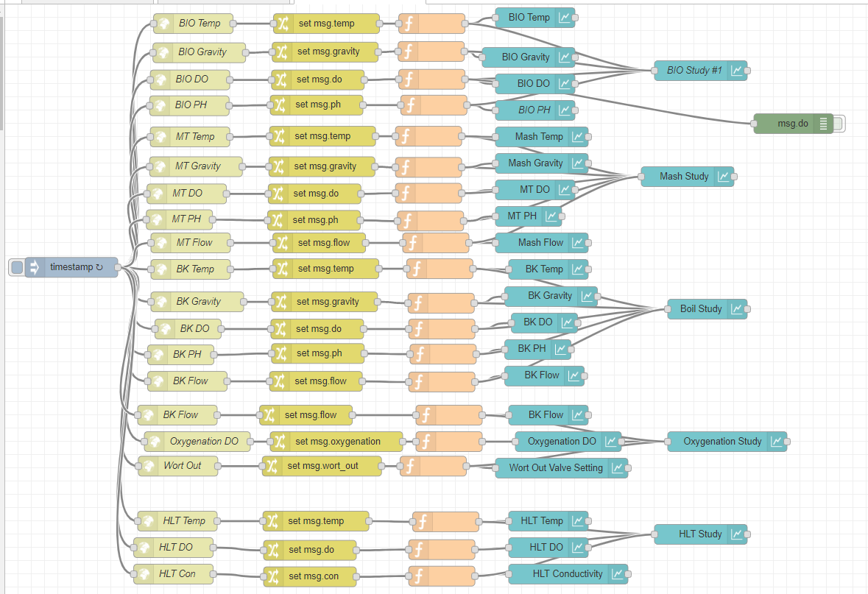Select the HLT Temp input node label
Image resolution: width=868 pixels, height=594 pixels.
click(184, 520)
